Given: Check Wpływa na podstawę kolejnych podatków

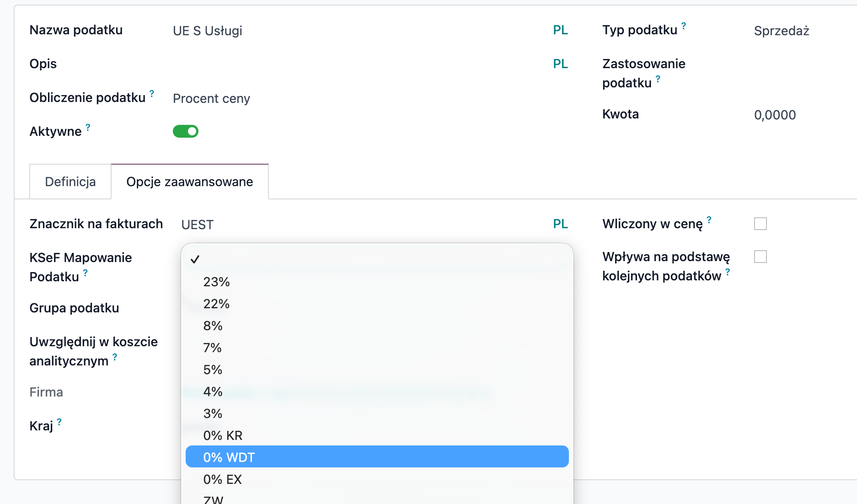Looking at the screenshot, I should pyautogui.click(x=760, y=257).
